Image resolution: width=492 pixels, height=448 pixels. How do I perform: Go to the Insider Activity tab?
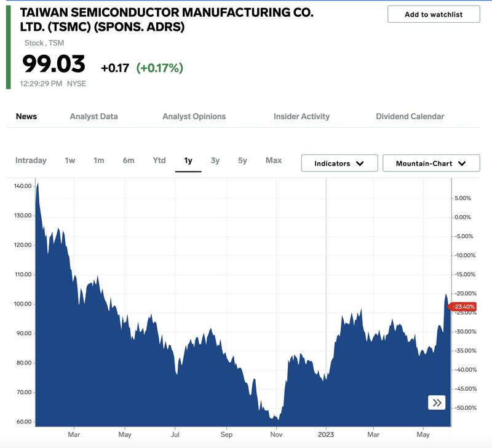point(301,116)
